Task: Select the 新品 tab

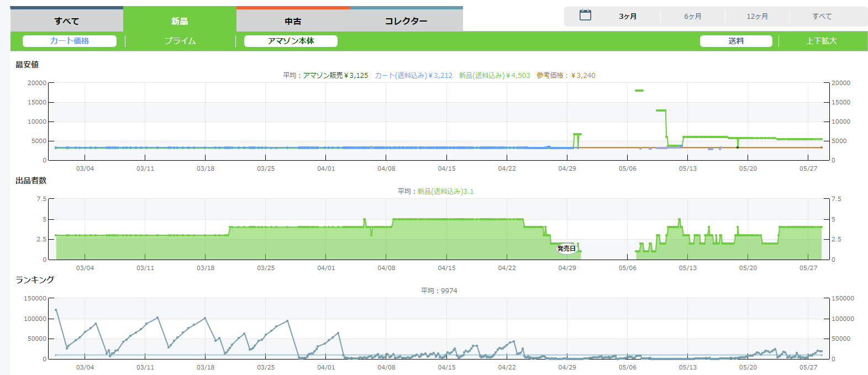Action: [x=180, y=21]
